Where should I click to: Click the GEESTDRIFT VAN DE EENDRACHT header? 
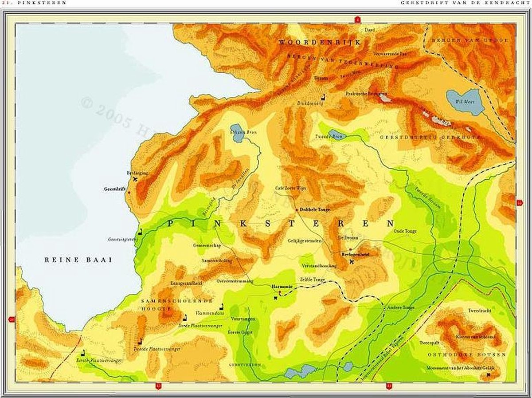(x=465, y=3)
